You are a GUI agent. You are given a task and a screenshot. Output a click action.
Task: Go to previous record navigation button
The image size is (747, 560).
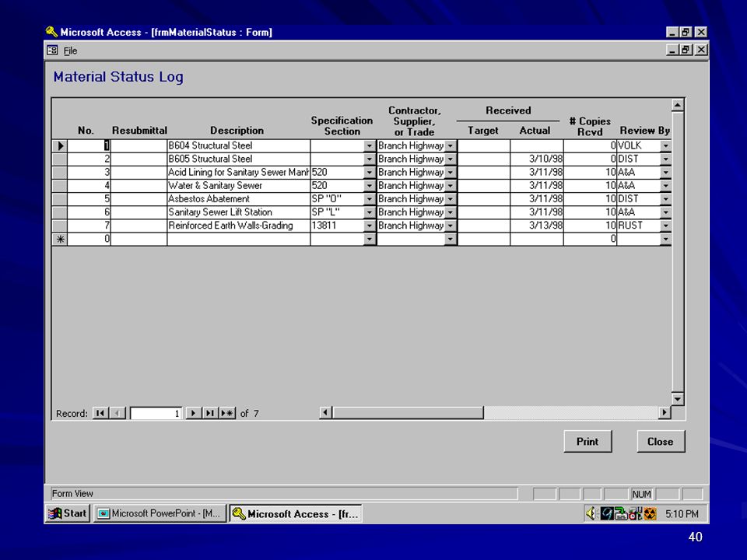coord(117,413)
